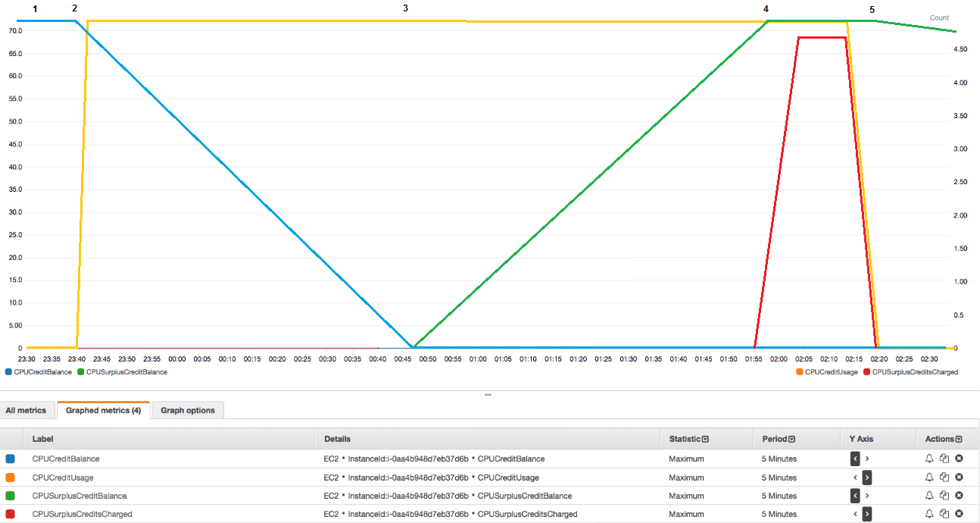980x523 pixels.
Task: Open alarm creation for CPUCreditUsage
Action: [x=929, y=478]
